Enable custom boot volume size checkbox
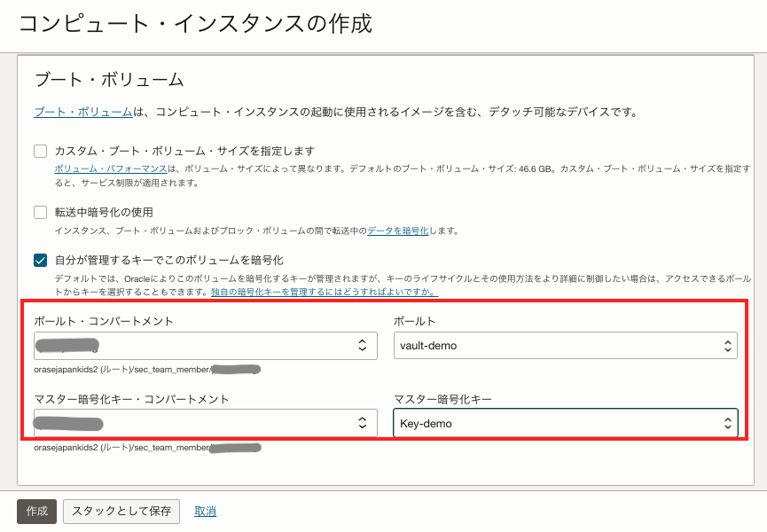 coord(41,151)
